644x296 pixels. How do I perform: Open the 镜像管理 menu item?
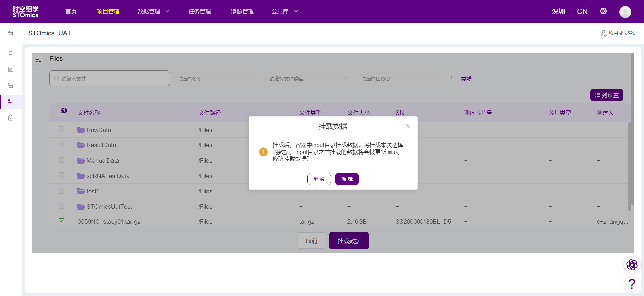pos(242,11)
